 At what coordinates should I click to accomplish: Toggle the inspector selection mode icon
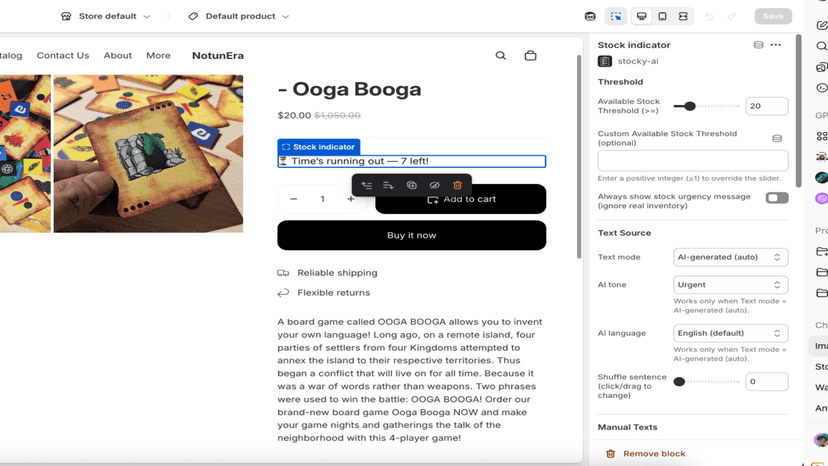tap(616, 16)
